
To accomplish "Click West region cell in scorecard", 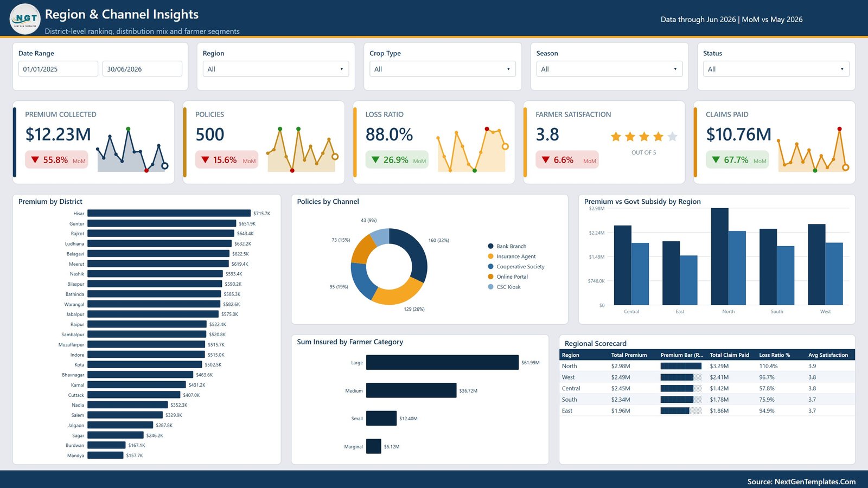I will click(x=568, y=377).
